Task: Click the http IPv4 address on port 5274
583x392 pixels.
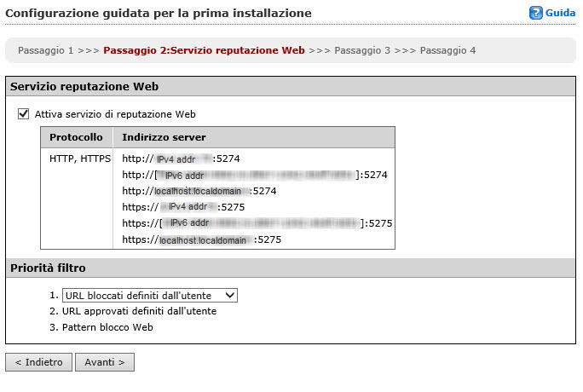Action: pyautogui.click(x=181, y=159)
